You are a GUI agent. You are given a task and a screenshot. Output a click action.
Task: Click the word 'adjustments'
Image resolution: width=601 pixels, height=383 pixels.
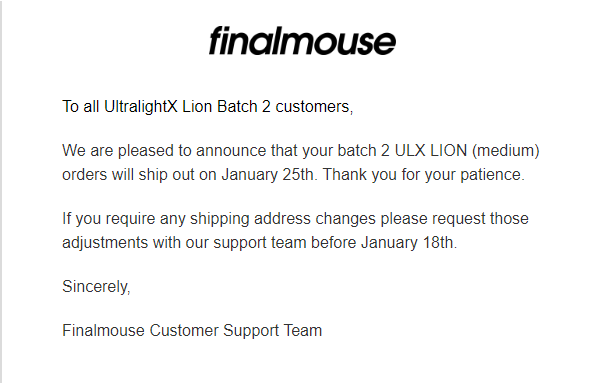point(105,243)
